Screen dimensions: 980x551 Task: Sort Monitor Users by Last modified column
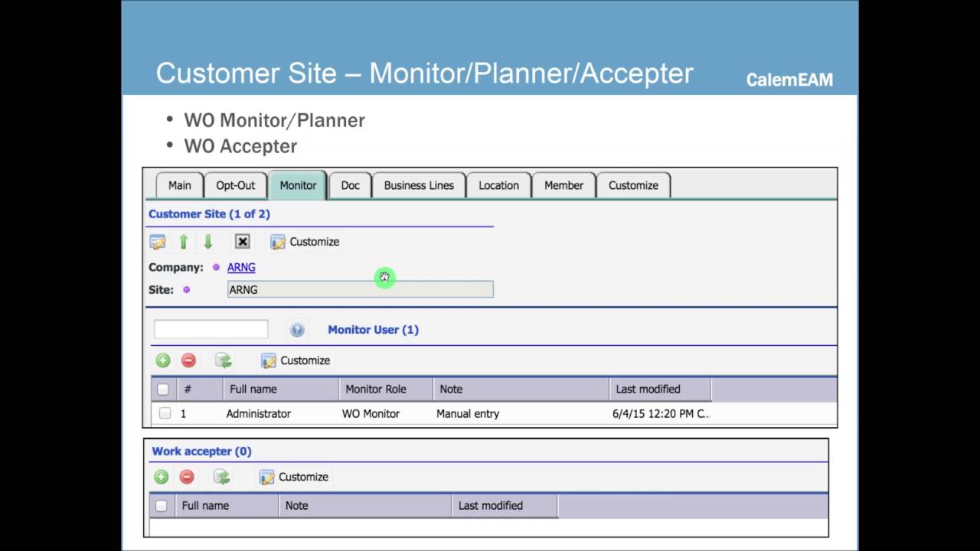point(660,390)
